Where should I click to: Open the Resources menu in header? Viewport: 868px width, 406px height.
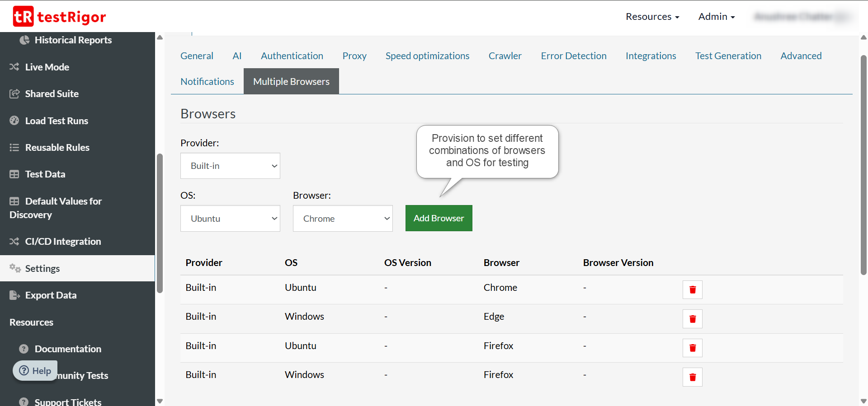click(x=652, y=17)
